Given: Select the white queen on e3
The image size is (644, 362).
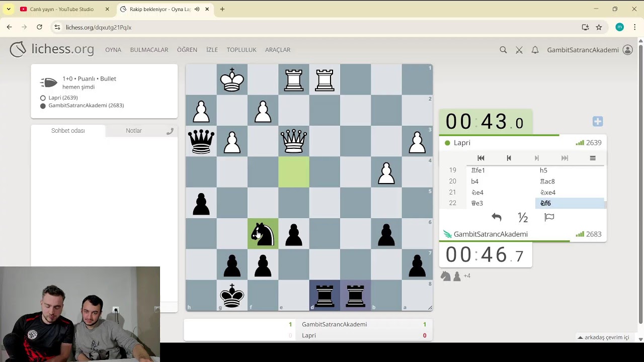Looking at the screenshot, I should click(294, 141).
